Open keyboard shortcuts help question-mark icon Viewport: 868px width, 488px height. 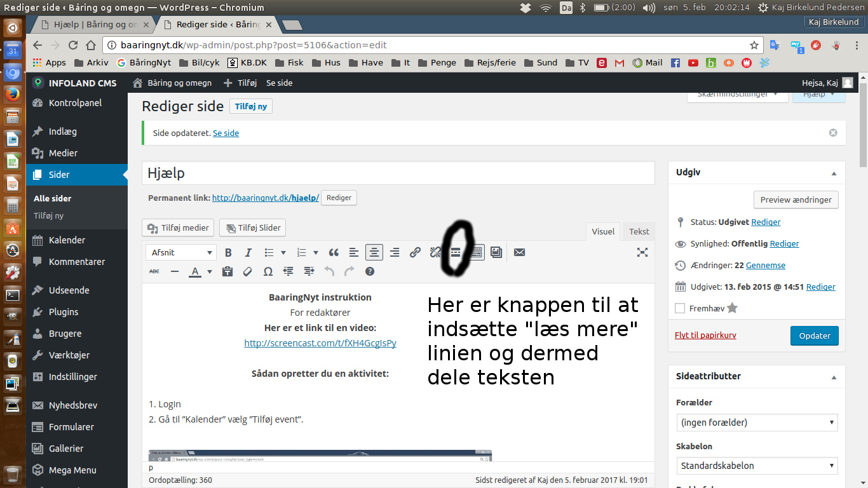coord(370,271)
